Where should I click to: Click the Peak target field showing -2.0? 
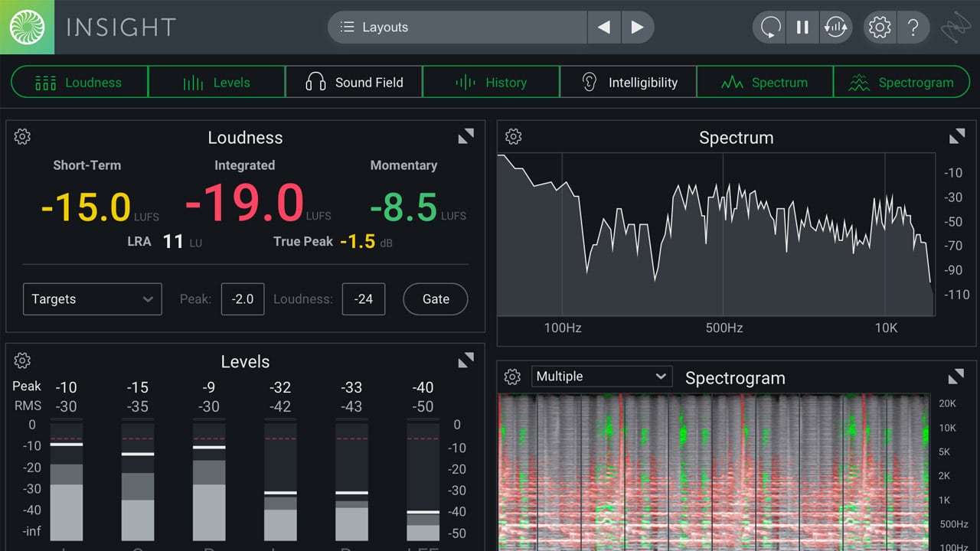243,299
